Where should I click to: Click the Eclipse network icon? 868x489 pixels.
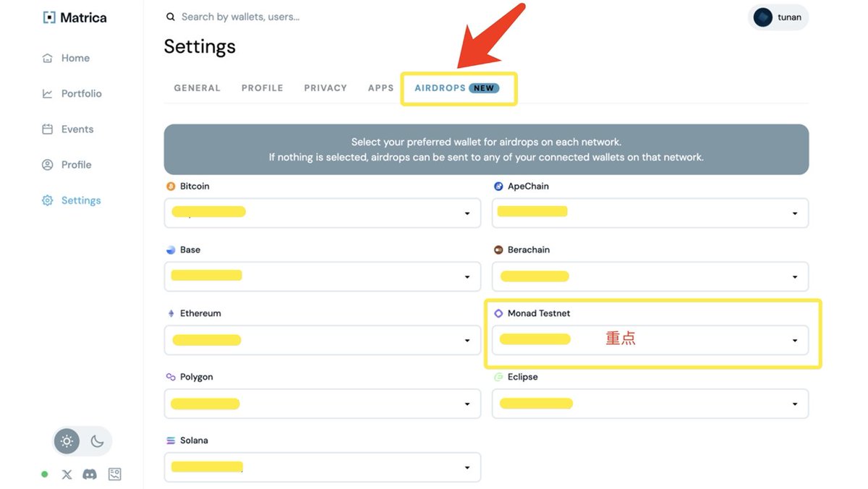coord(498,377)
